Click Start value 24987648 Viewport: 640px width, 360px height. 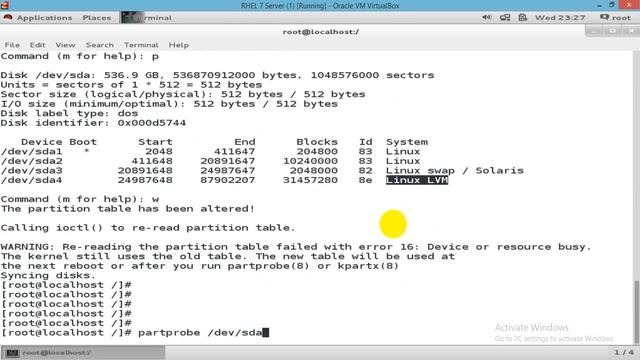point(145,180)
